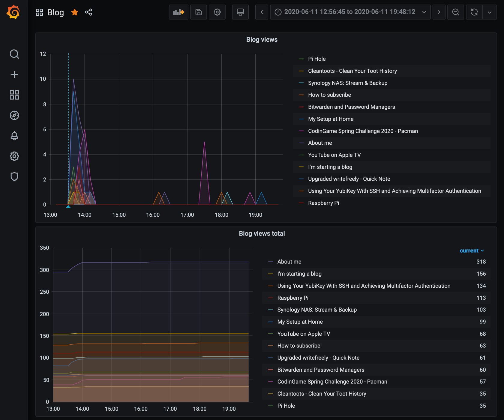Open the Blog views panel title menu
Viewport: 504px width, 420px height.
(x=262, y=39)
